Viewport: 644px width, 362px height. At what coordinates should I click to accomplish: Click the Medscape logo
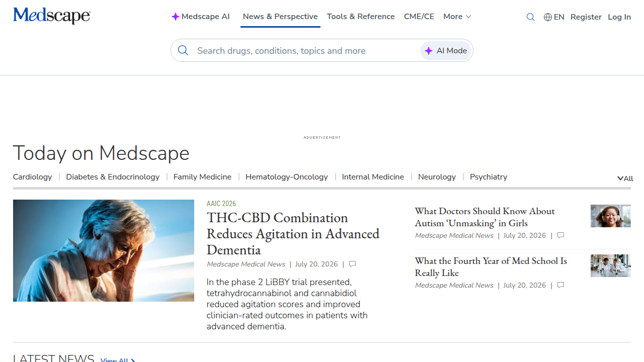(x=52, y=16)
